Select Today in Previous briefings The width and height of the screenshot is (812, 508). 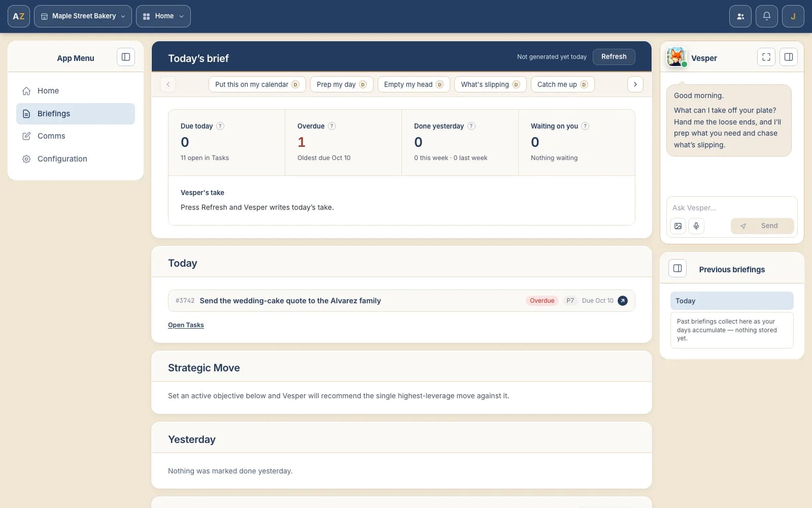point(732,301)
